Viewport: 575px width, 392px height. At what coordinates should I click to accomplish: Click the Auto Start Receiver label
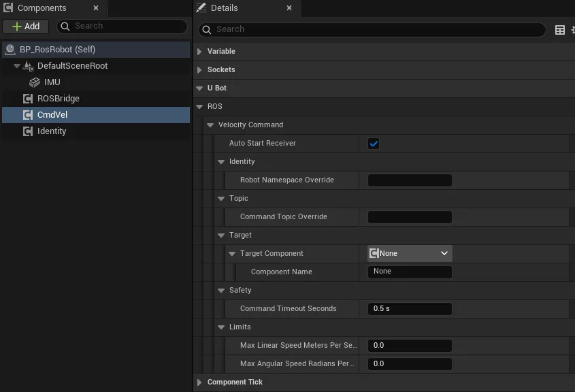pyautogui.click(x=263, y=144)
